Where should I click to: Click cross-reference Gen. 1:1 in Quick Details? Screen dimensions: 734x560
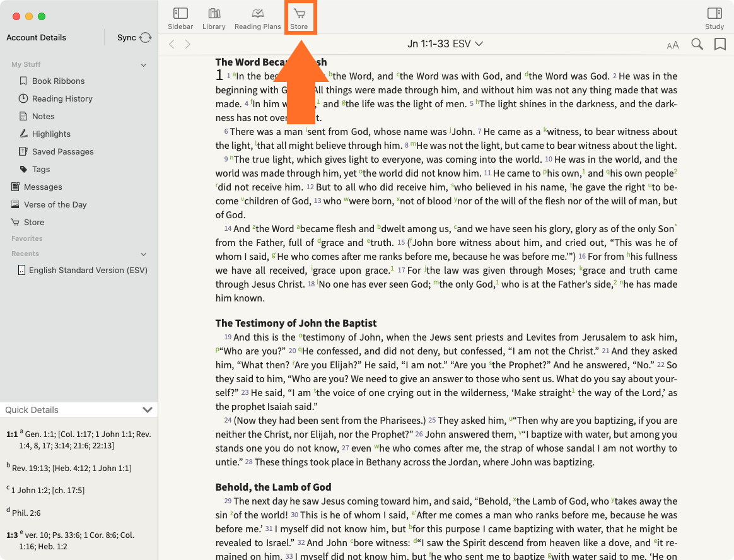pyautogui.click(x=39, y=434)
